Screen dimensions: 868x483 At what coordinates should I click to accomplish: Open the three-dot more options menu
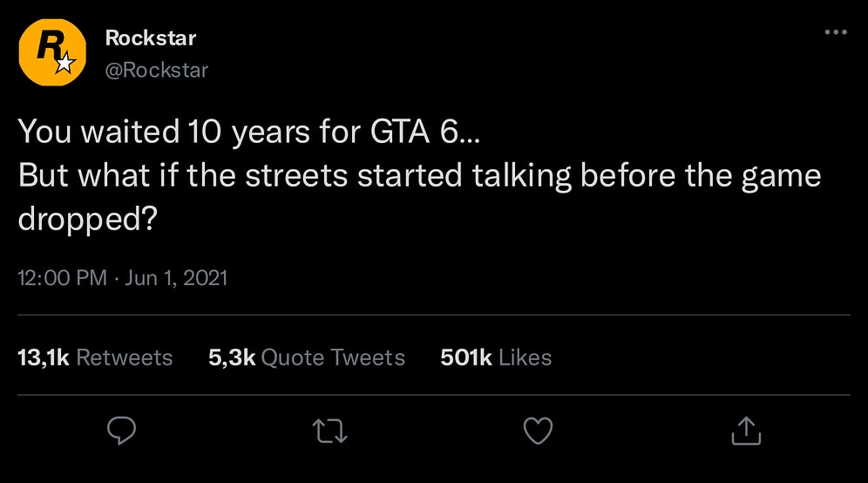coord(836,32)
